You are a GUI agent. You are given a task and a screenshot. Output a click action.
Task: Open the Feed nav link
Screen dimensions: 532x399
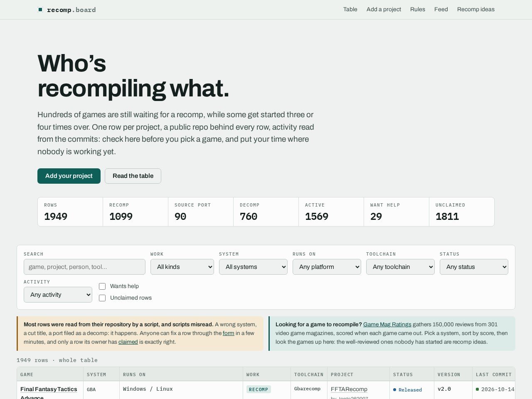coord(441,9)
